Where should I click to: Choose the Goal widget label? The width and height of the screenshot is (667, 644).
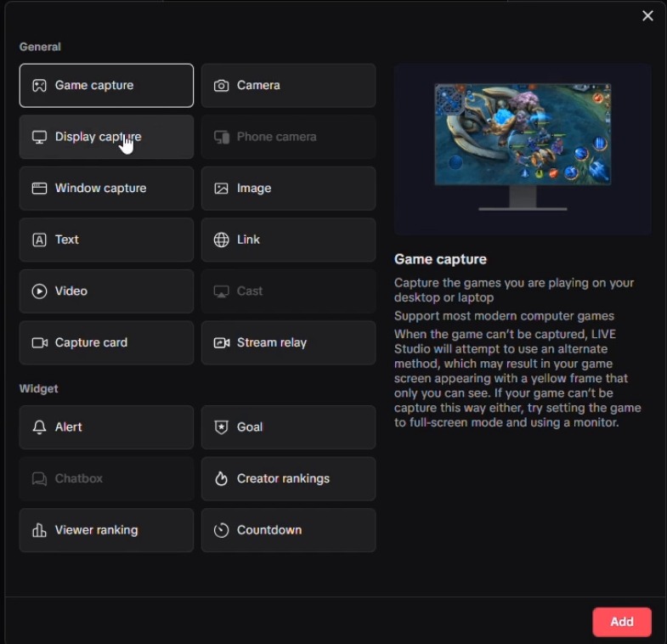(250, 427)
